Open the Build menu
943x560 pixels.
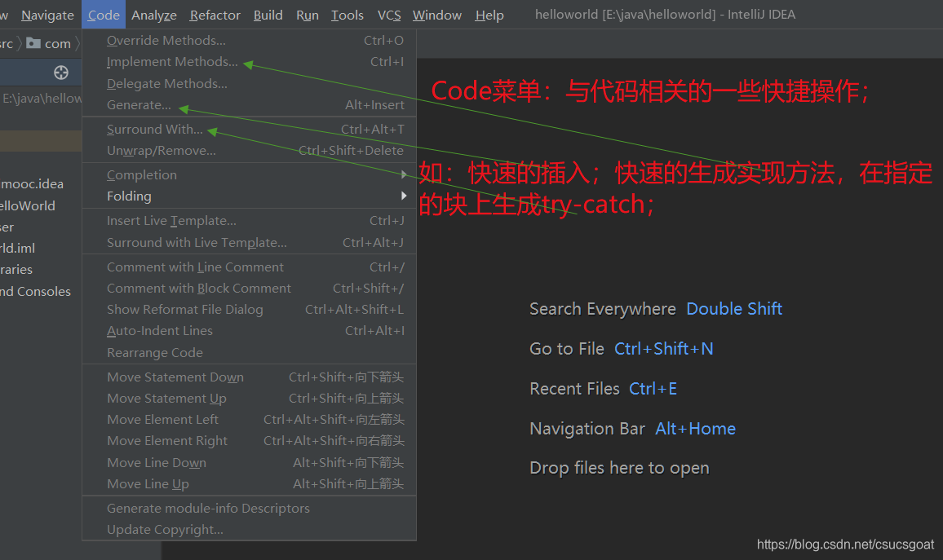(x=268, y=15)
